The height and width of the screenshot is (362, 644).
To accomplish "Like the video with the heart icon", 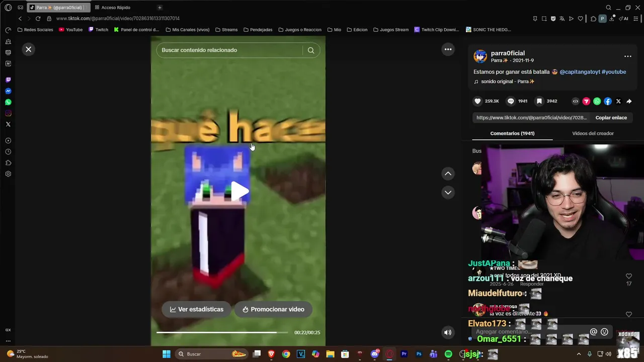I will 477,101.
